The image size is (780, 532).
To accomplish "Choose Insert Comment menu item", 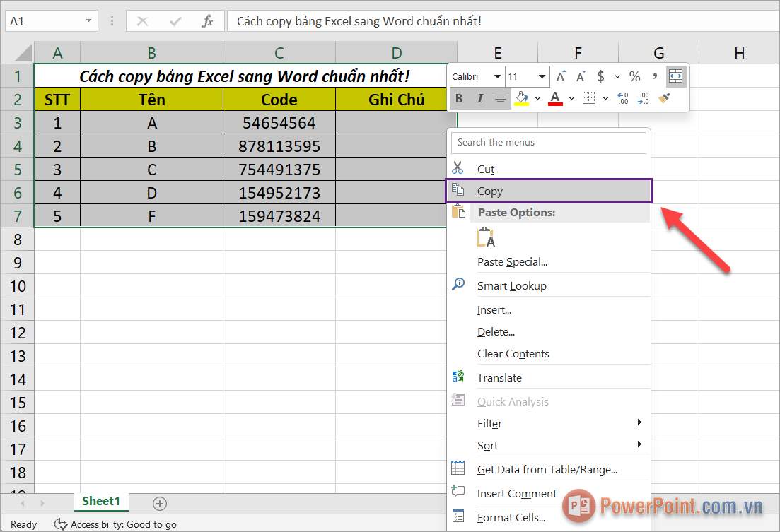I will pyautogui.click(x=549, y=493).
